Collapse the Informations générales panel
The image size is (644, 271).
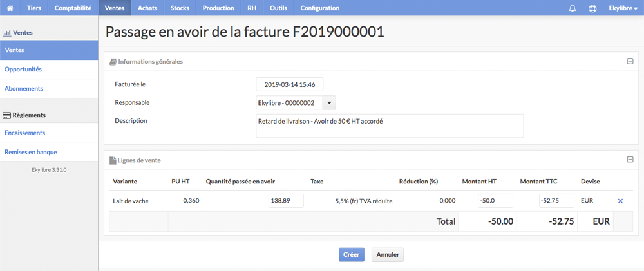coord(630,62)
